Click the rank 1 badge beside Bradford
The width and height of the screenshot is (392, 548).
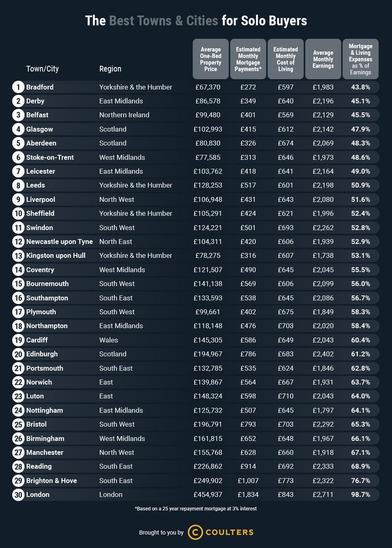tap(18, 87)
